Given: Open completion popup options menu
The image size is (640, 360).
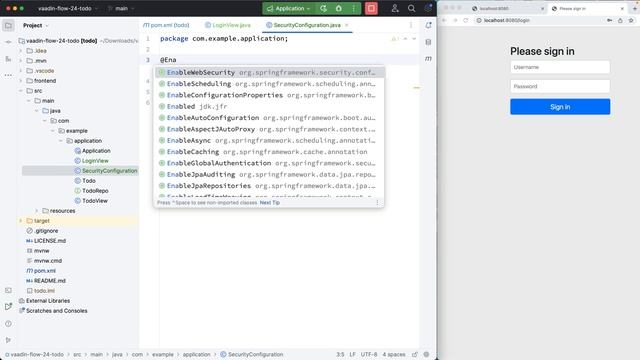Looking at the screenshot, I should click(x=377, y=202).
